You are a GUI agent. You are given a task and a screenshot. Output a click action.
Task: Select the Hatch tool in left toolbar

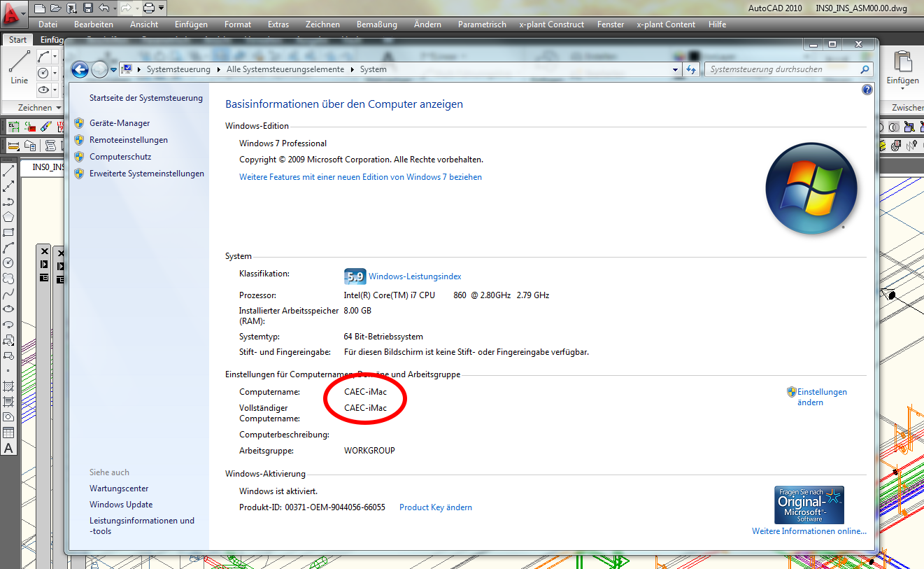point(8,386)
